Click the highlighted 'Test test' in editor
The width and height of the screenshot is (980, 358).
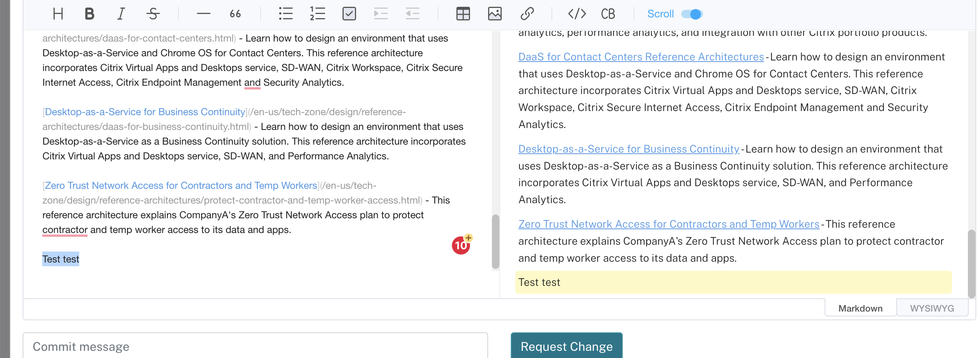[60, 259]
